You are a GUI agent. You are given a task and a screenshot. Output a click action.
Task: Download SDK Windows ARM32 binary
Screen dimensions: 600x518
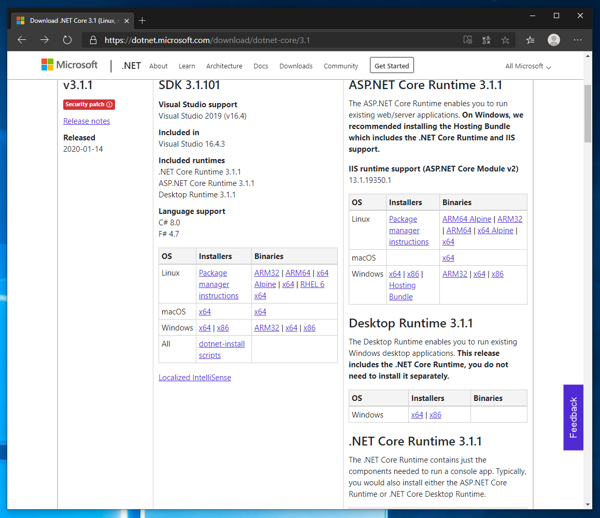(x=267, y=328)
